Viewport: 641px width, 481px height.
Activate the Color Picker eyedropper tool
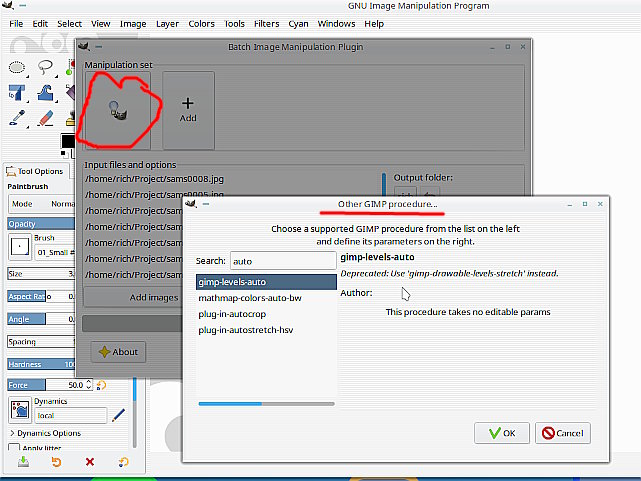point(17,118)
